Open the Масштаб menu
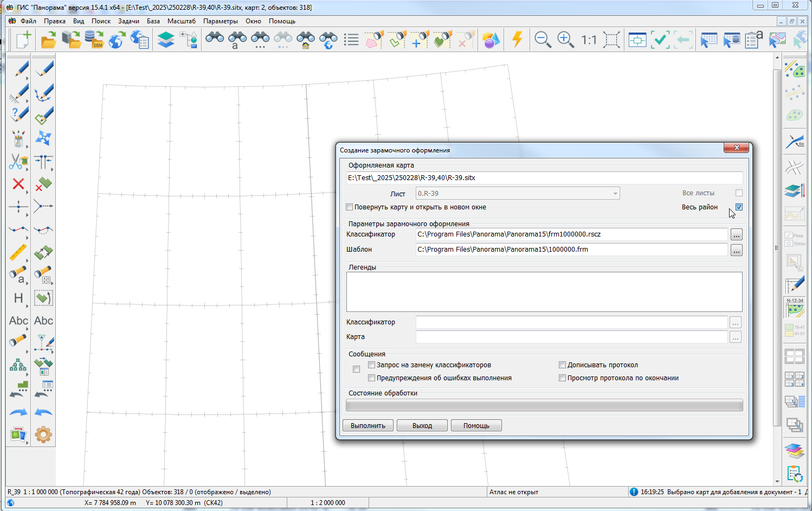This screenshot has height=511, width=812. [182, 21]
